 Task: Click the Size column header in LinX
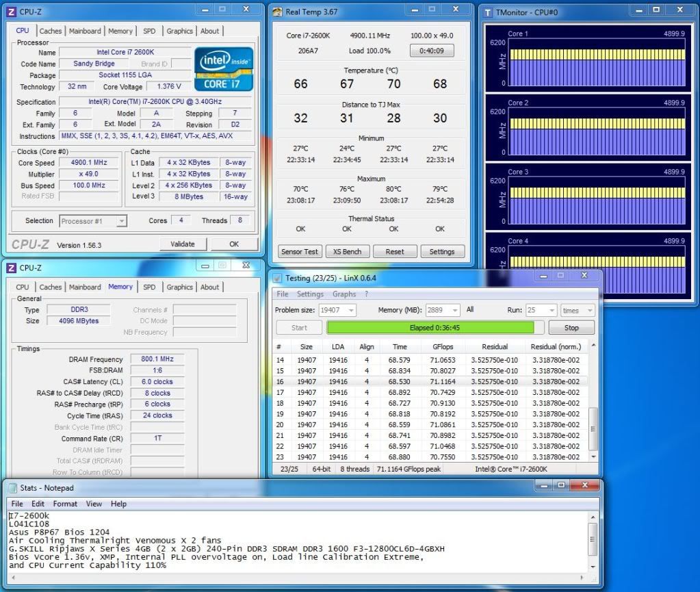tap(307, 346)
